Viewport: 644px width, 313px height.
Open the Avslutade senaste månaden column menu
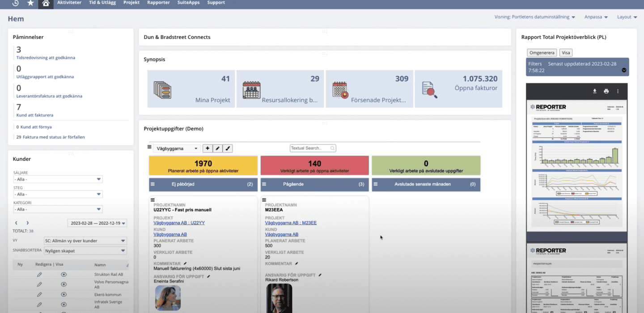click(375, 184)
